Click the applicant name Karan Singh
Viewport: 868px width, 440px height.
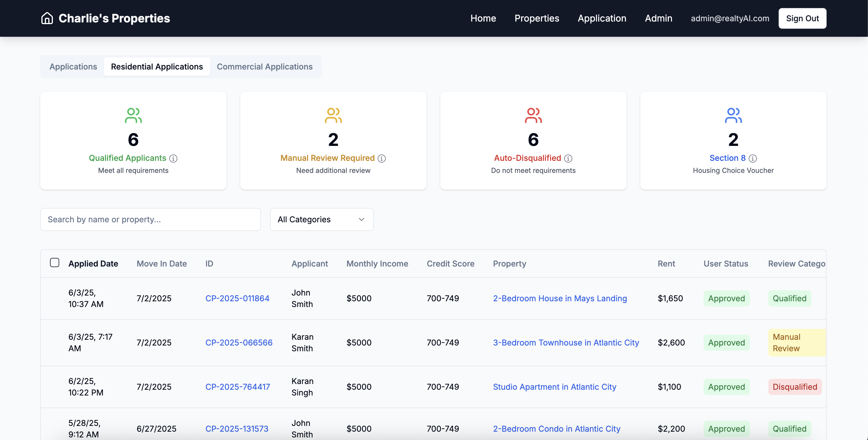tap(302, 387)
